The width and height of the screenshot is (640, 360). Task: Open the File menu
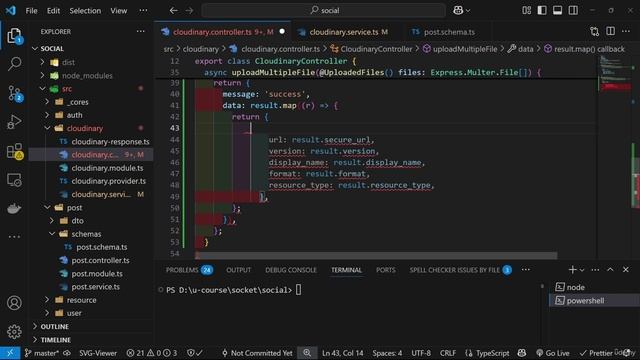(31, 11)
